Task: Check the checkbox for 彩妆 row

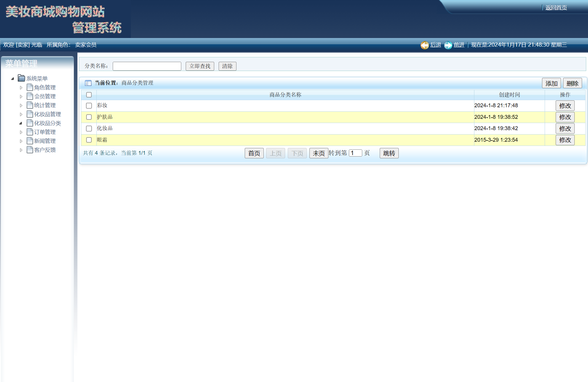Action: coord(89,106)
